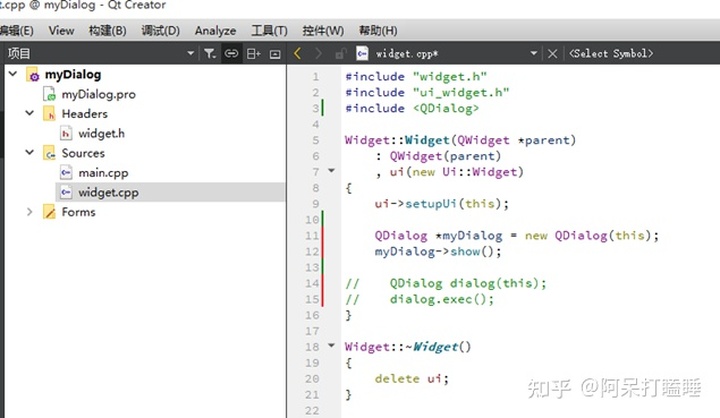Open the Analyze menu
This screenshot has width=720, height=418.
tap(215, 31)
